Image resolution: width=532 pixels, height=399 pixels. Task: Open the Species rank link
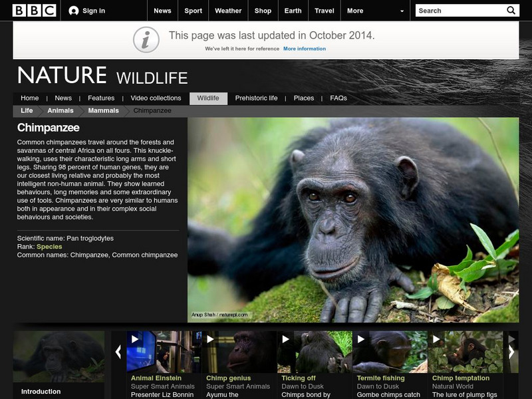click(49, 247)
